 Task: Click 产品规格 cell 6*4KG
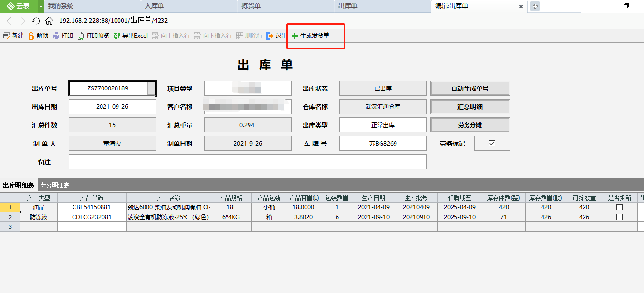point(231,217)
